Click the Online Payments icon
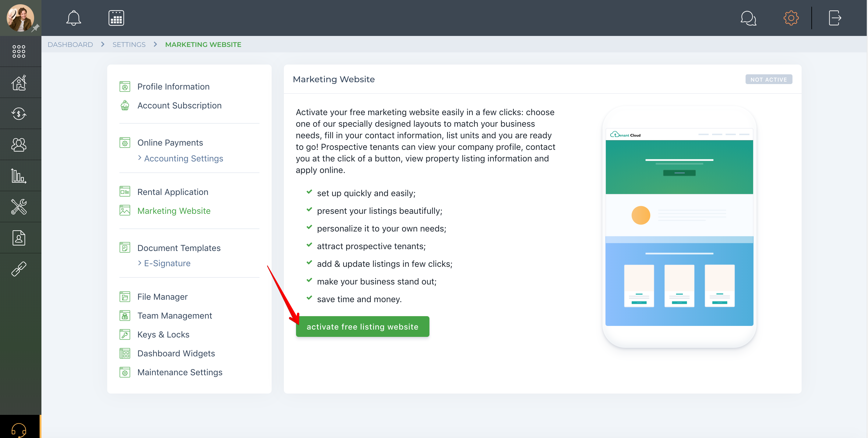 click(x=125, y=143)
